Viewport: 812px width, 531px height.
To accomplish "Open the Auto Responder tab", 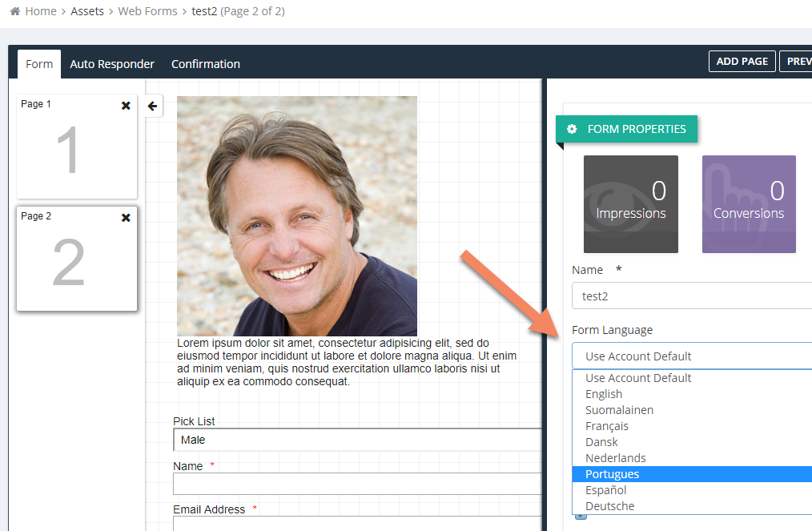I will point(112,64).
